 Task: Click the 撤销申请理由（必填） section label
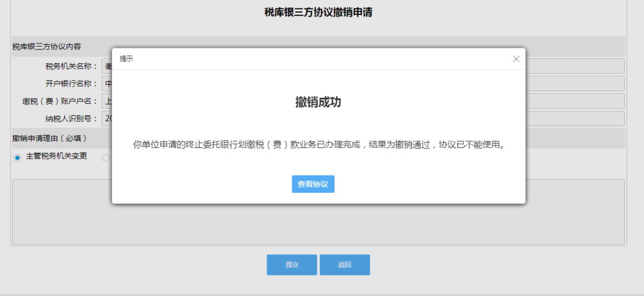pyautogui.click(x=49, y=138)
